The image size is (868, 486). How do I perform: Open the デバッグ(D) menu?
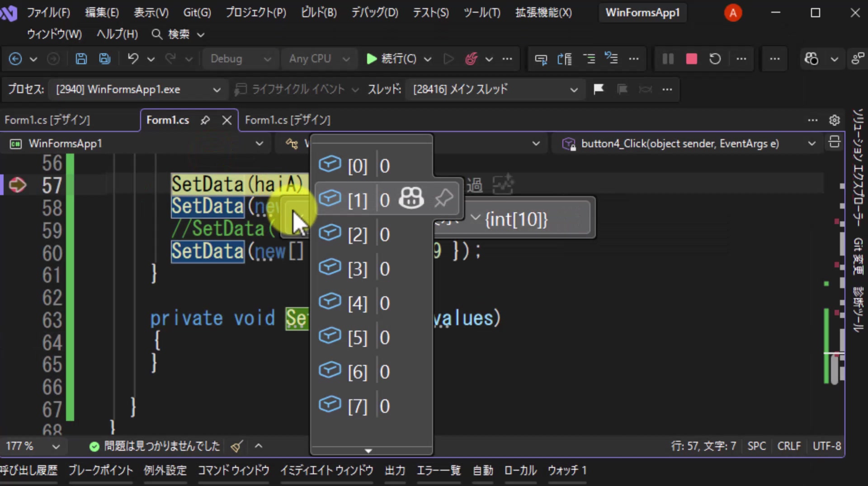click(x=375, y=12)
